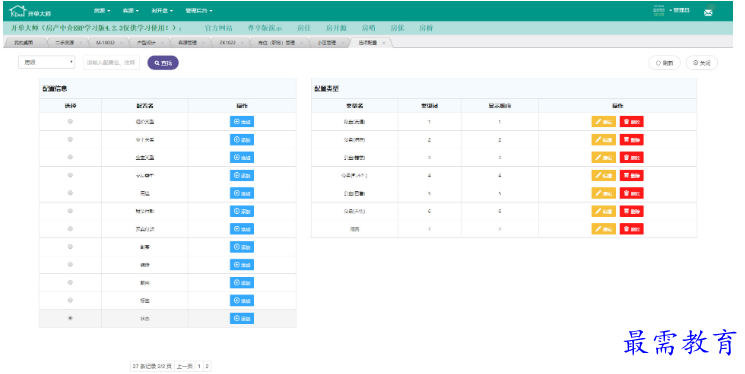Click the blue add button in the last config row
Screen dimensions: 745x374
point(242,318)
